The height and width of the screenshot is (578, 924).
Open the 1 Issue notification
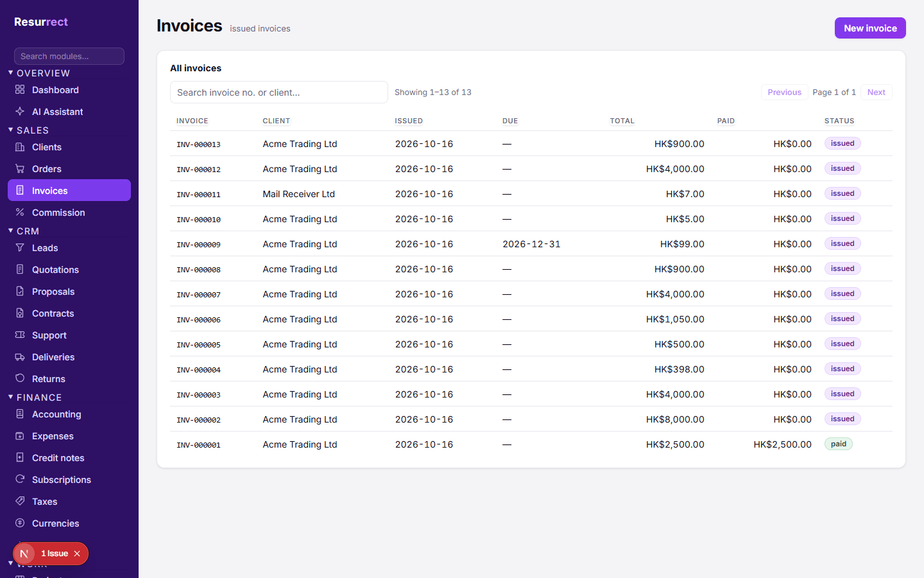point(55,554)
